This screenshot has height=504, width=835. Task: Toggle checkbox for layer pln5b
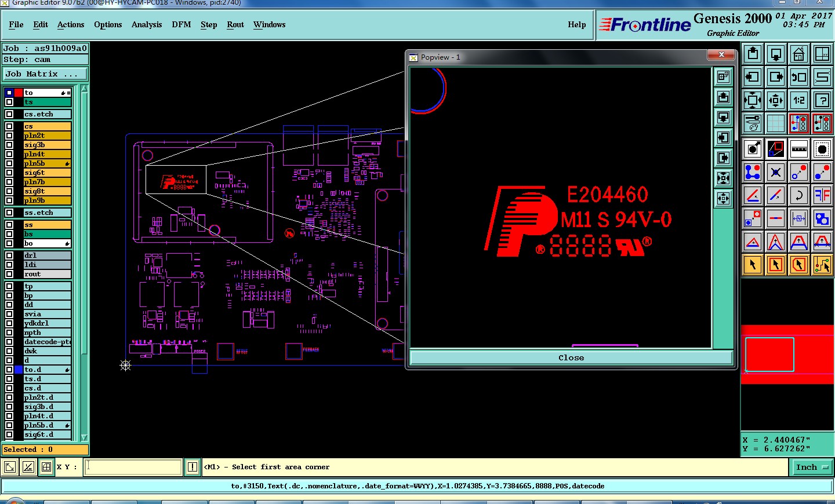click(9, 163)
